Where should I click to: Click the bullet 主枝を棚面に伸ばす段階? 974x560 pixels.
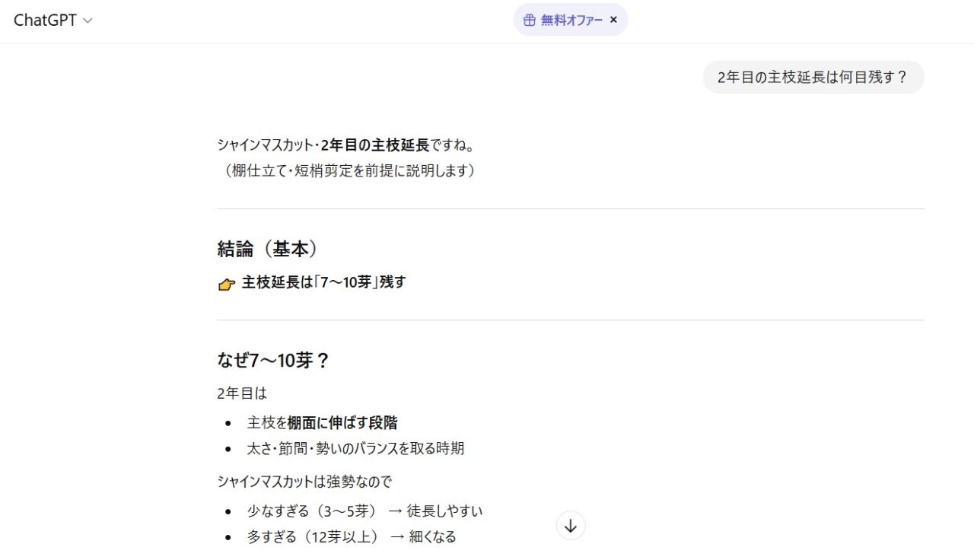322,422
